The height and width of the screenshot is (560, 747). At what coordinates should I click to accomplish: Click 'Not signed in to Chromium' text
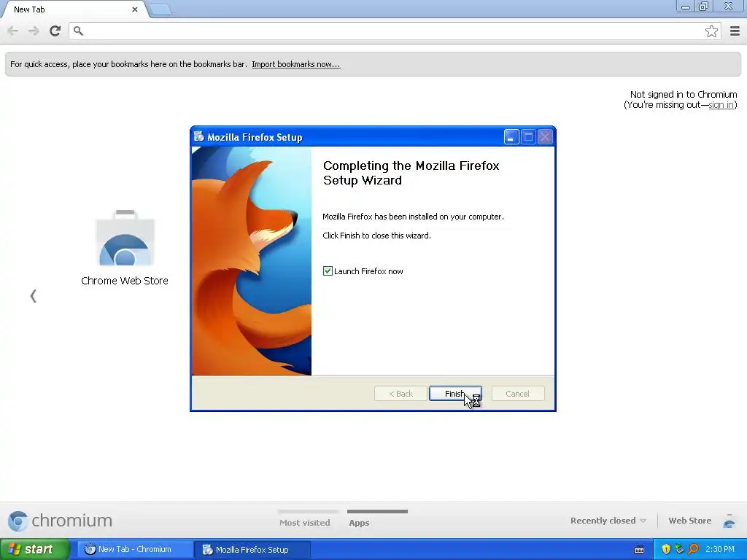(683, 94)
